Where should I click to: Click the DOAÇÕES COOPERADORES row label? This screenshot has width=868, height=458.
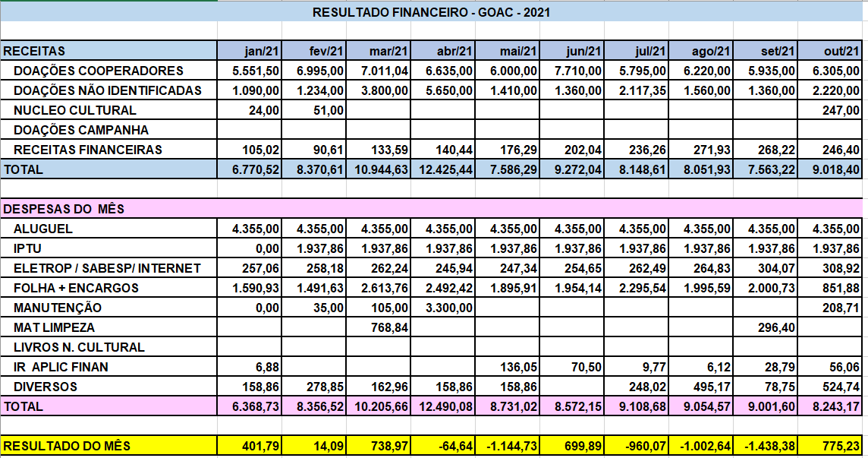(x=108, y=71)
